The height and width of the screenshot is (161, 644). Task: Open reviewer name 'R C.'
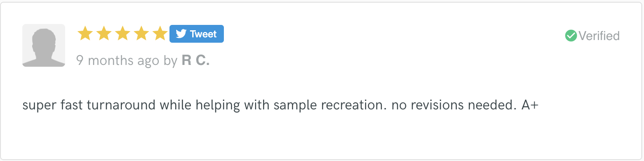pos(196,60)
